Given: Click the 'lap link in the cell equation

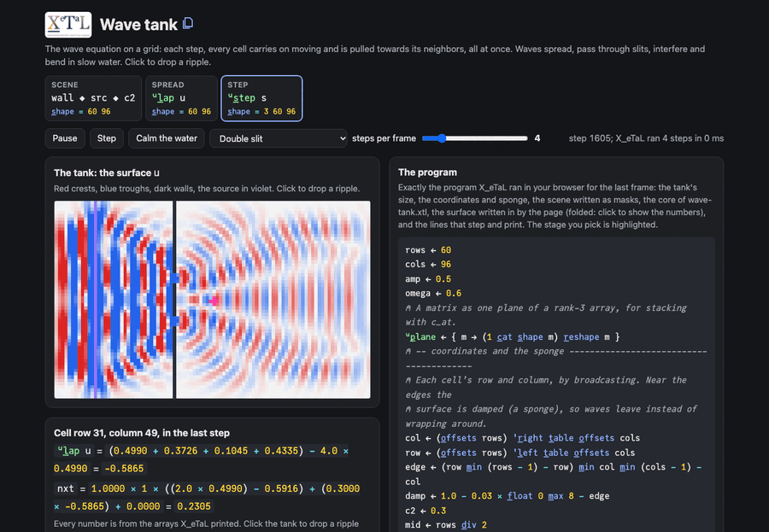Looking at the screenshot, I should tap(68, 451).
